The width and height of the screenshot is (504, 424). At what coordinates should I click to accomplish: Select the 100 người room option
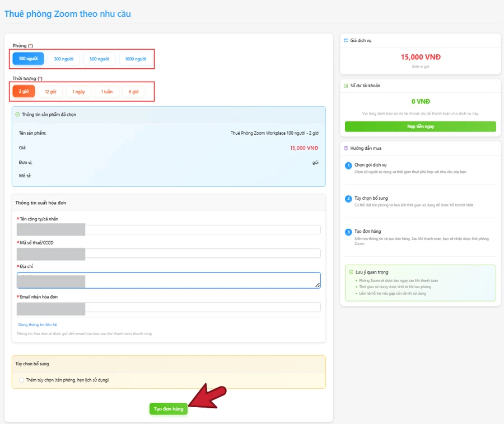tap(28, 59)
